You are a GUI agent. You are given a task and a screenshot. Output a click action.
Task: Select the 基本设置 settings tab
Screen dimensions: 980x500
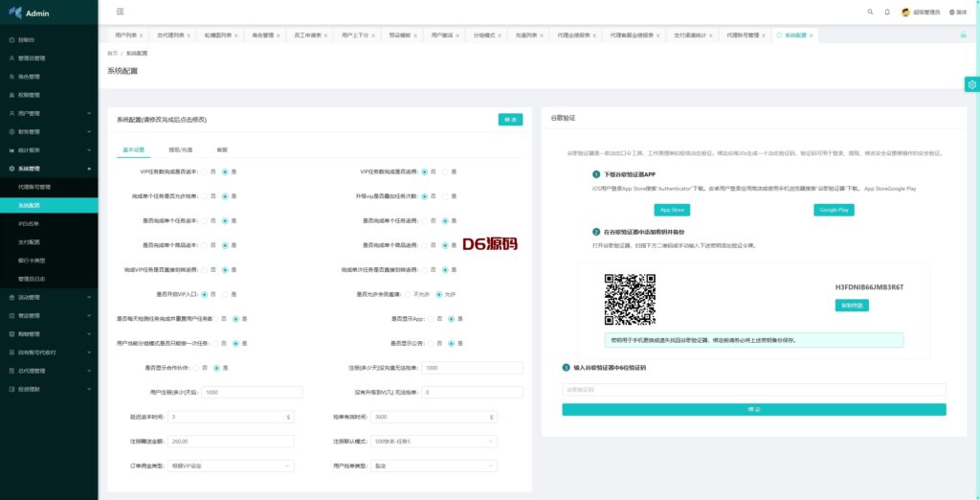click(x=134, y=150)
